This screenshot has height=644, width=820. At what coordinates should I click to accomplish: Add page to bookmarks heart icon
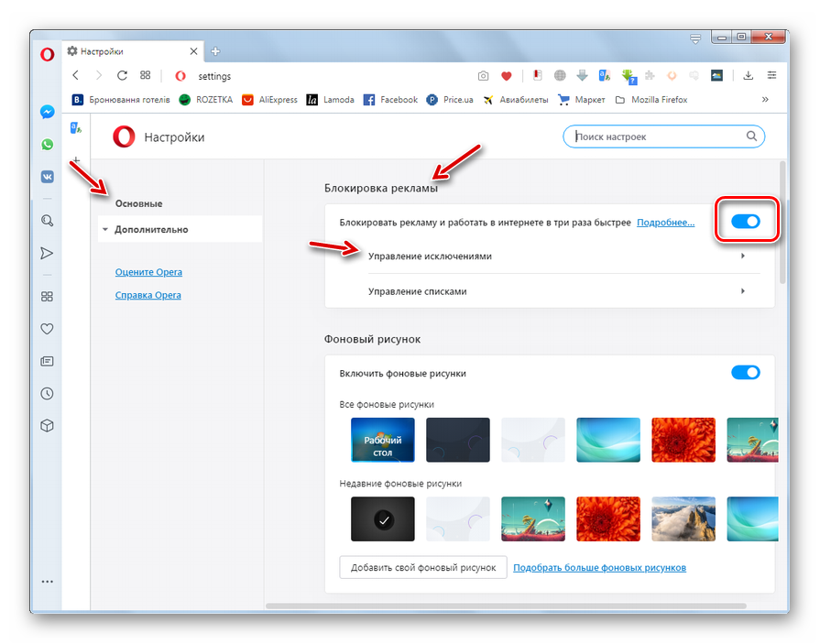(x=507, y=76)
